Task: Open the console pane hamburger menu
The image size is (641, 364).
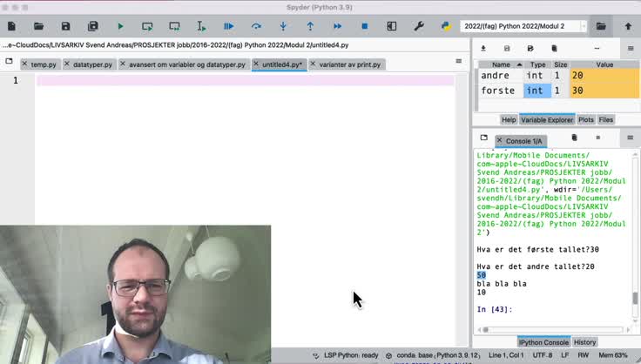Action: (x=630, y=138)
